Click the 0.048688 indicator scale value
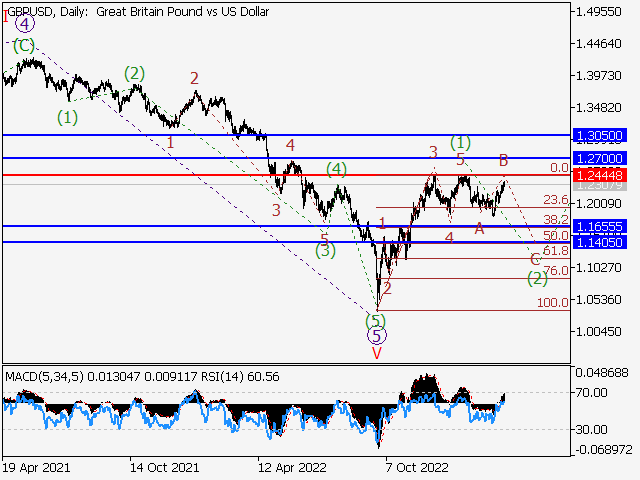Image resolution: width=640 pixels, height=480 pixels. tap(602, 373)
